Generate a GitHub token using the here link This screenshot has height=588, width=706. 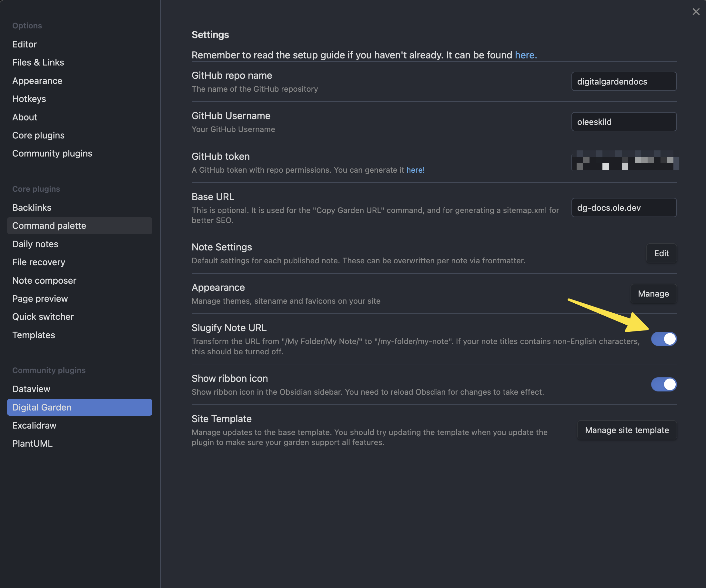pyautogui.click(x=415, y=170)
